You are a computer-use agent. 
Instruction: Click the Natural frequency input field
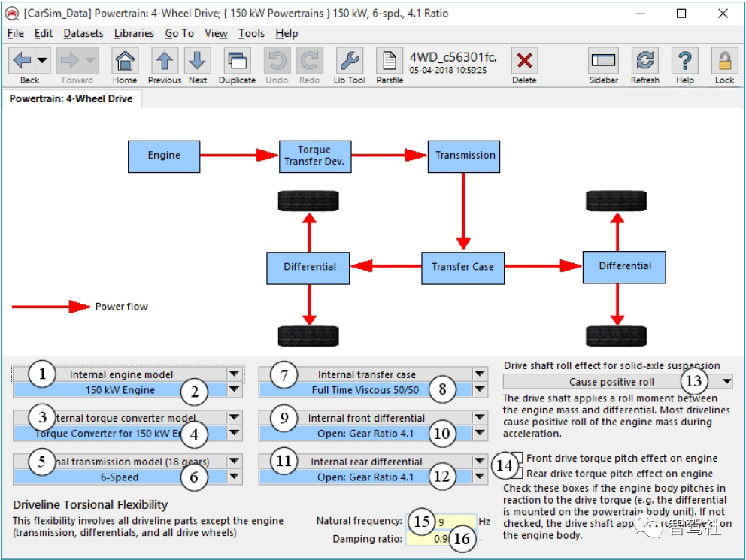coord(441,522)
